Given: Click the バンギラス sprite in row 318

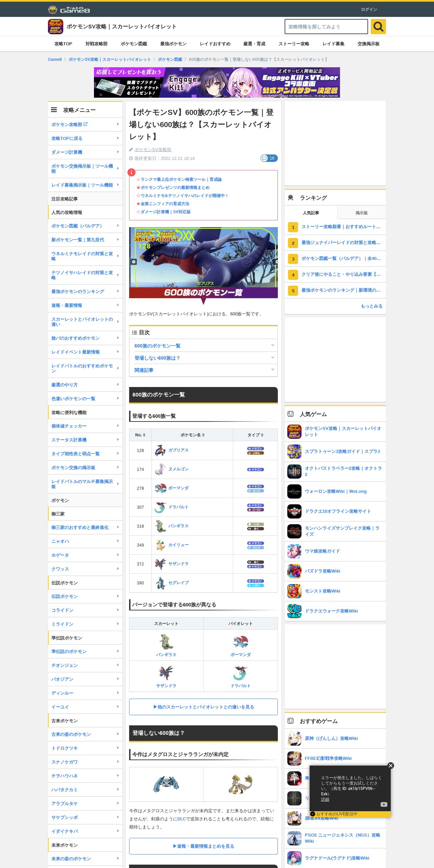Looking at the screenshot, I should point(160,526).
